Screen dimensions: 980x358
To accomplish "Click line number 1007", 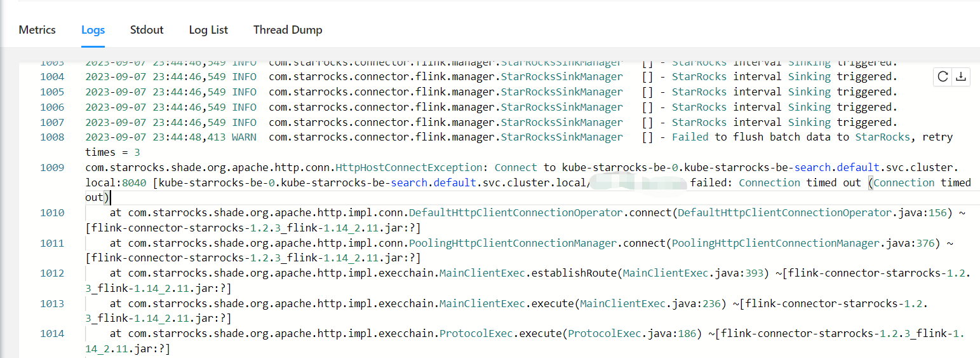I will point(52,123).
